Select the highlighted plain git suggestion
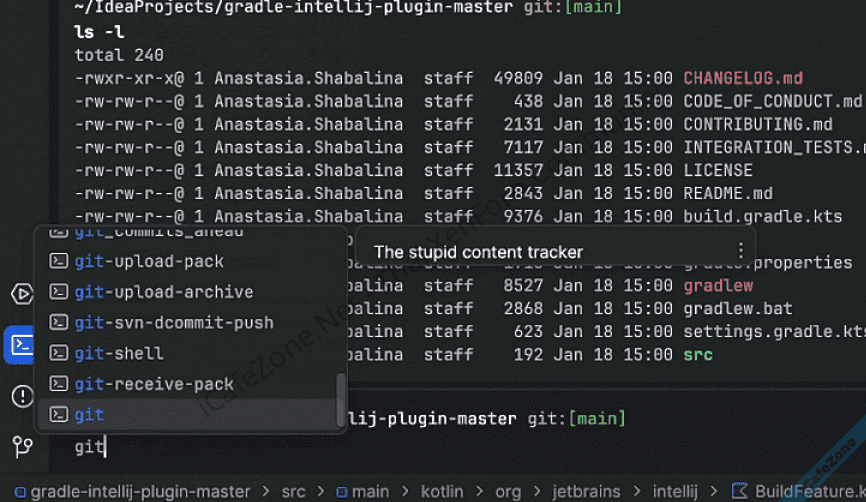The height and width of the screenshot is (502, 866). 89,414
